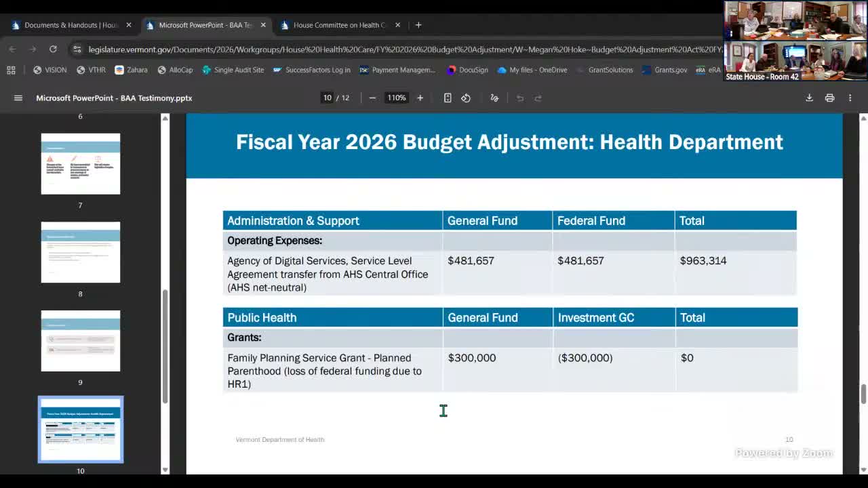This screenshot has height=488, width=868.
Task: Open a new browser tab
Action: tap(418, 24)
